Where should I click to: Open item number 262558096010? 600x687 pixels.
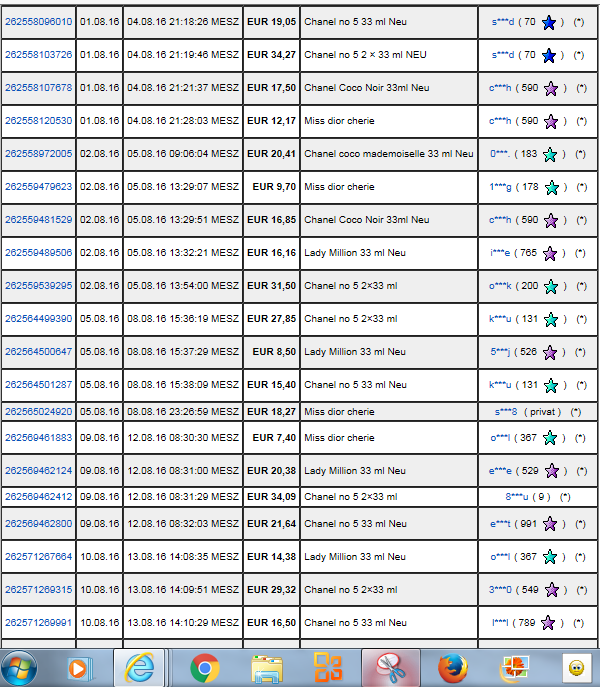click(x=39, y=21)
